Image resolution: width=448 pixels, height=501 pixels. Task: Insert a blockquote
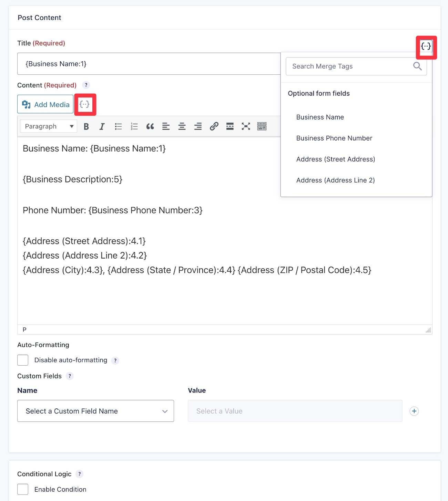click(x=150, y=126)
